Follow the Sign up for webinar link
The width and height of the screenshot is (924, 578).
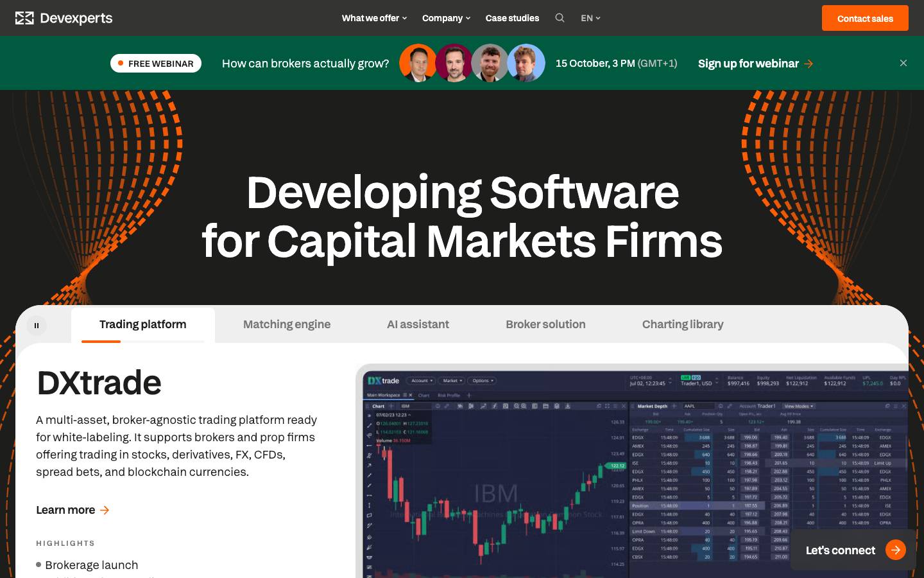[755, 64]
